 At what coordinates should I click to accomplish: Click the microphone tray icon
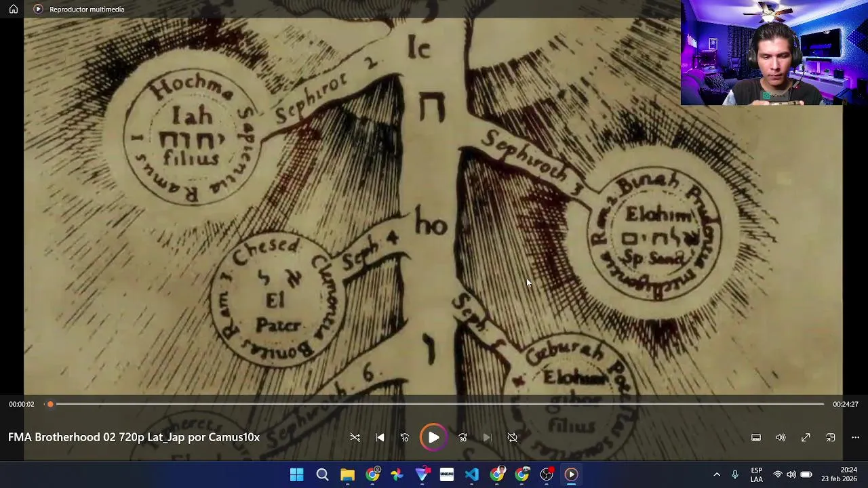735,474
